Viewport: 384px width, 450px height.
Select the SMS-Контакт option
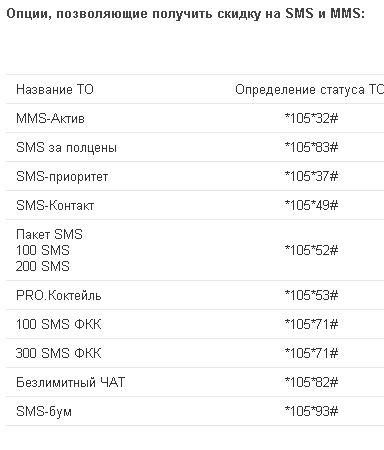[55, 205]
